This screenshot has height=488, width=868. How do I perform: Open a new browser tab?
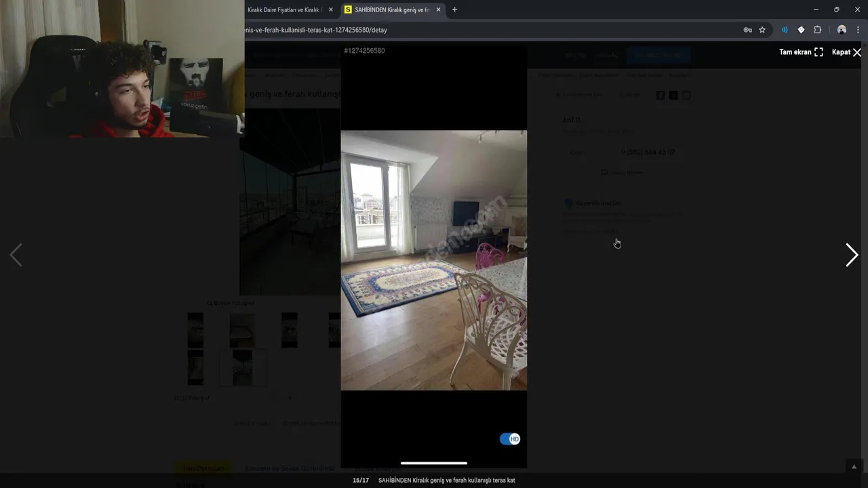pyautogui.click(x=454, y=9)
